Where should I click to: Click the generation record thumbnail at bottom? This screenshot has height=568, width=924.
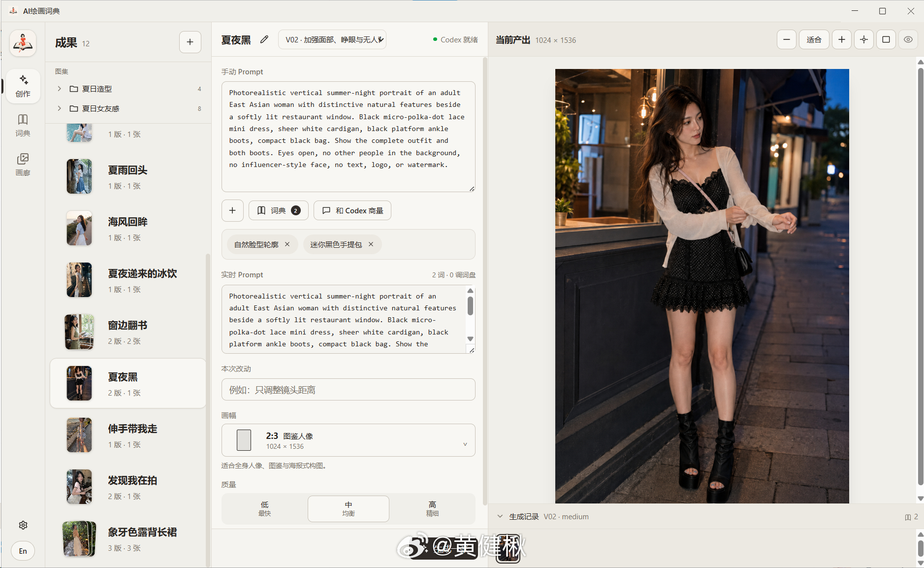[x=508, y=548]
